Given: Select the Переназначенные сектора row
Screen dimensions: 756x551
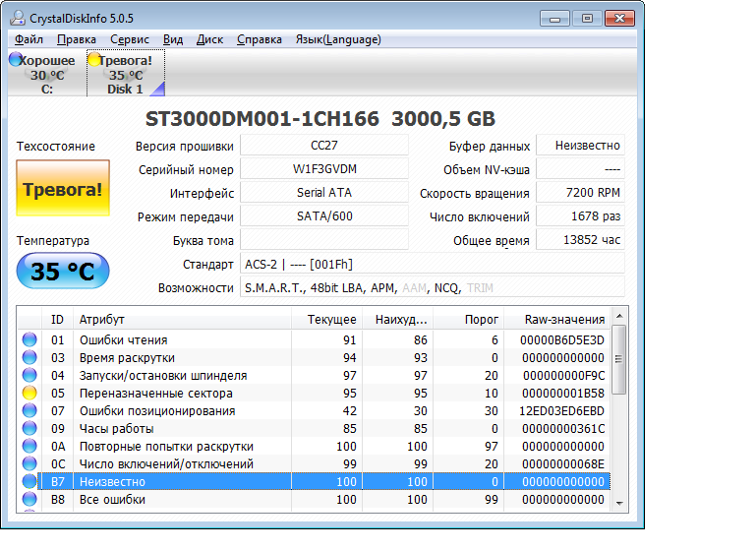Looking at the screenshot, I should [315, 393].
